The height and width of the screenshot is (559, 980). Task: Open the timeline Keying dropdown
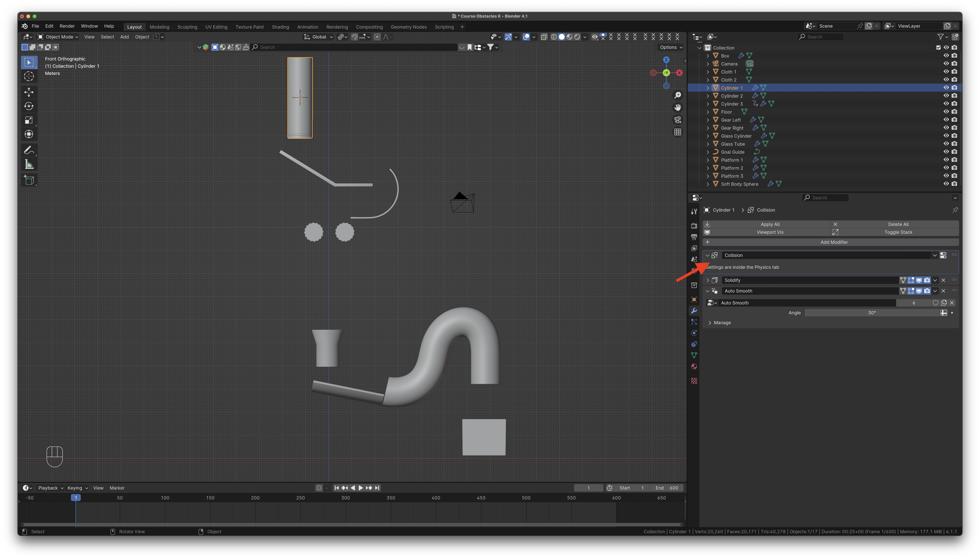pos(78,488)
